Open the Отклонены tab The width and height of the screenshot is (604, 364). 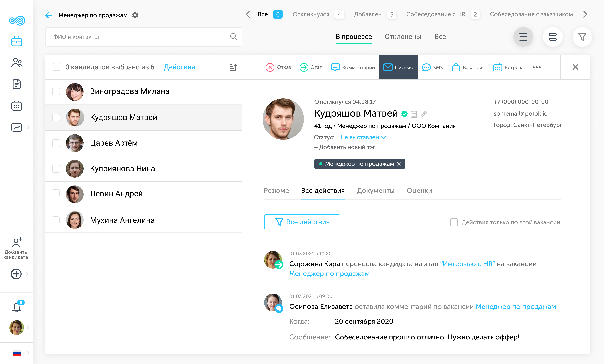403,37
